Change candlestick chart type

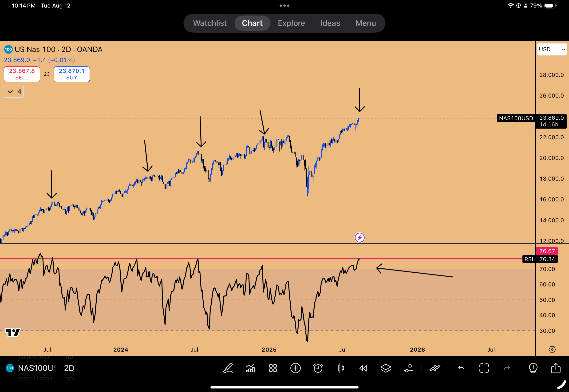[340, 368]
